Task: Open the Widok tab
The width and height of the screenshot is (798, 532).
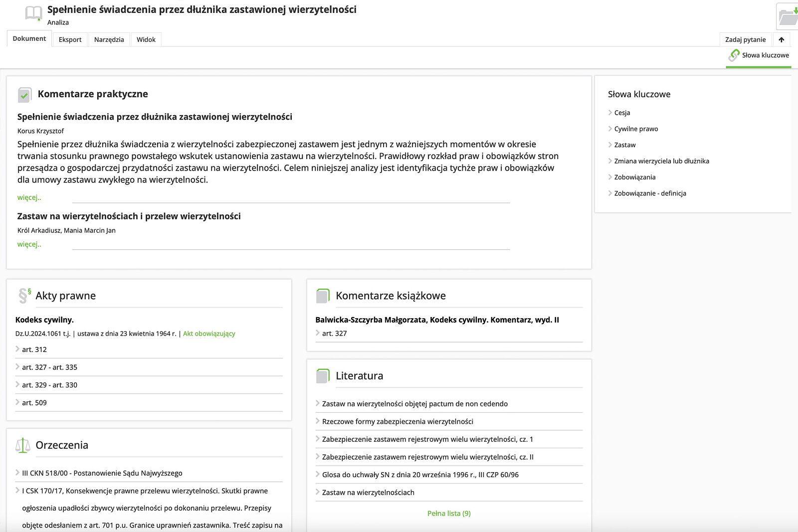Action: [146, 40]
